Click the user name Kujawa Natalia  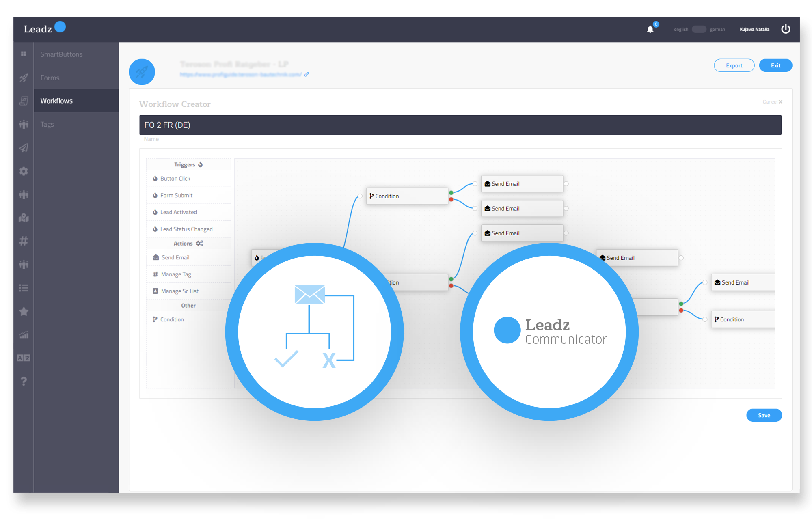(754, 29)
